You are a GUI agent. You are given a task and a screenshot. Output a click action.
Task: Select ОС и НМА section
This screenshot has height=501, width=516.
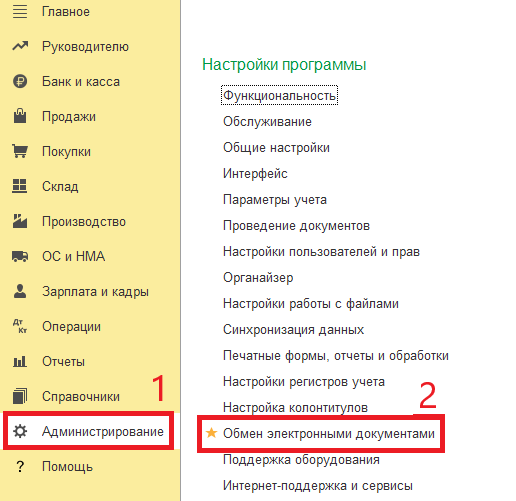73,256
